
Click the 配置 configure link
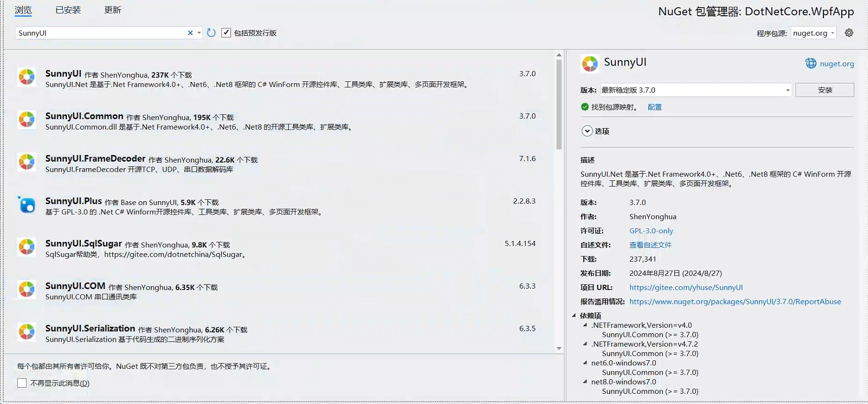pyautogui.click(x=654, y=107)
